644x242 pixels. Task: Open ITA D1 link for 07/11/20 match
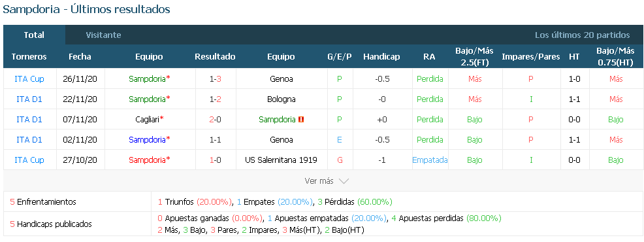coord(29,119)
